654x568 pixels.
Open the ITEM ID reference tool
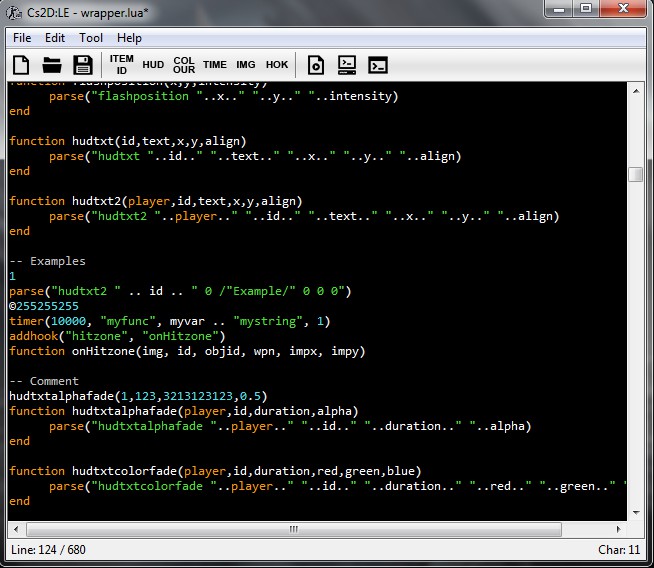121,65
